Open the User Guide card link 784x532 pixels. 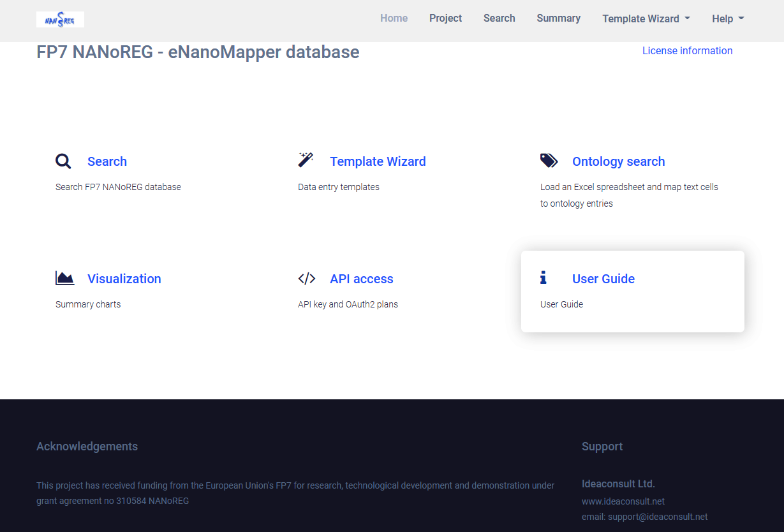(x=603, y=279)
